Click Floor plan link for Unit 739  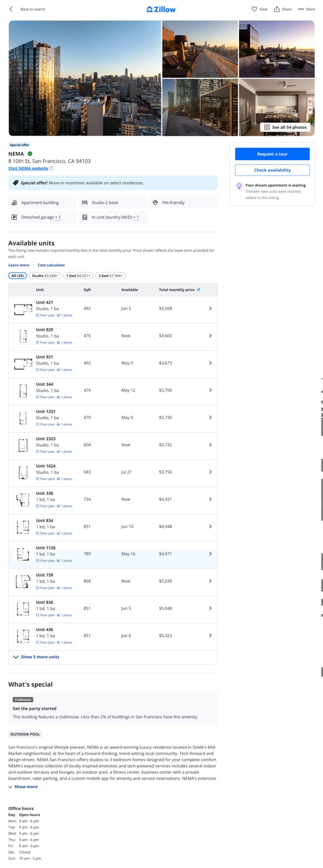click(45, 588)
